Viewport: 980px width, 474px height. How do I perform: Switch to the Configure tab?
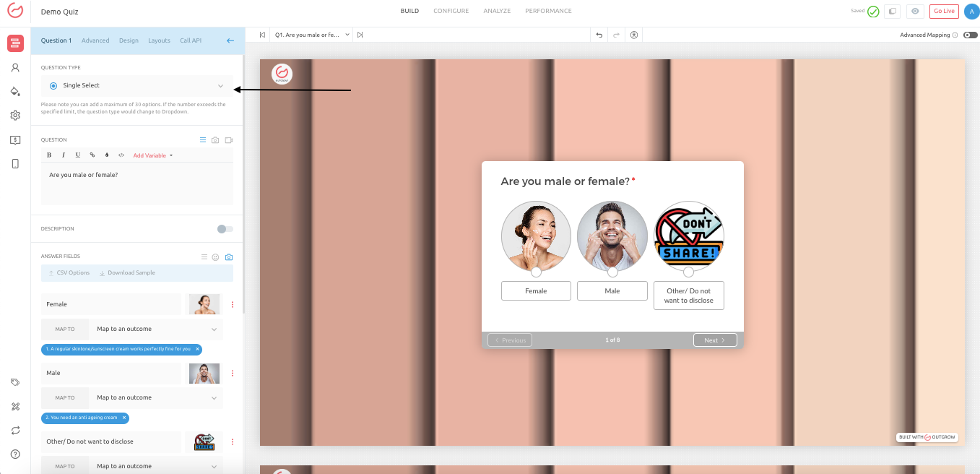[451, 11]
